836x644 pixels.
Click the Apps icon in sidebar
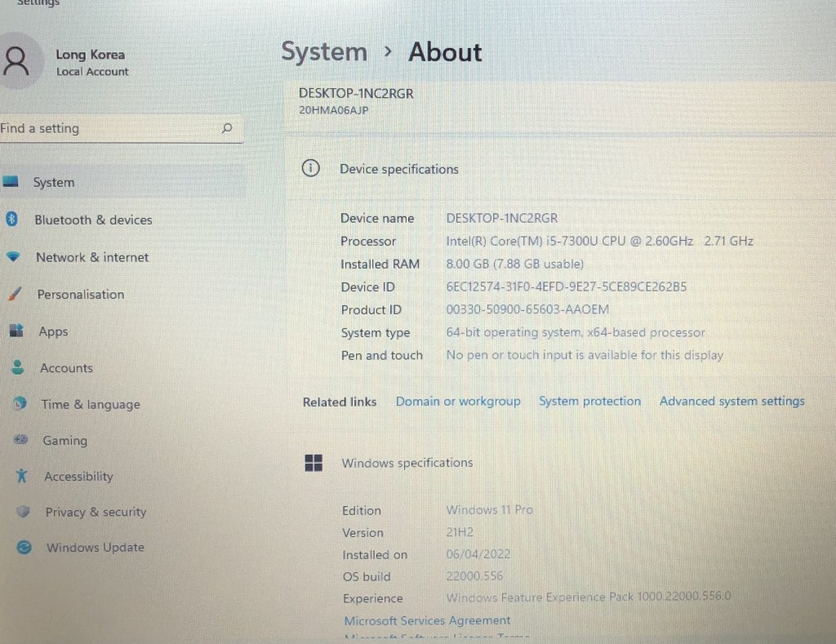click(x=16, y=331)
